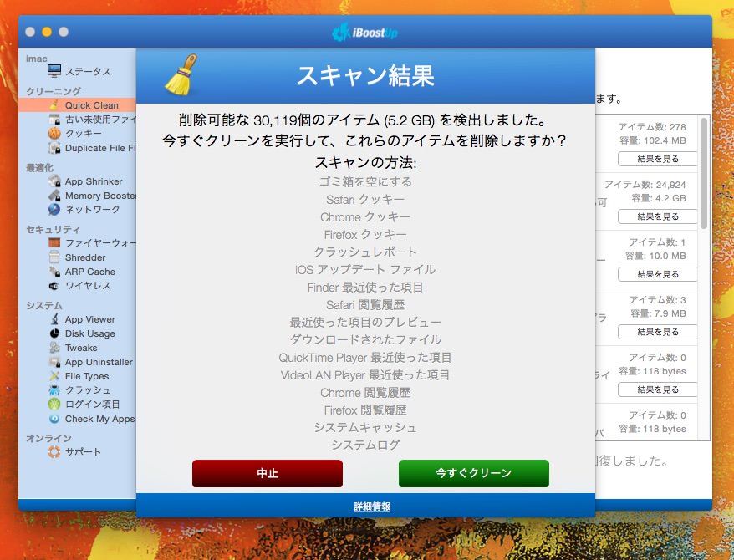
Task: Open the App Shrinker icon
Action: tap(54, 181)
